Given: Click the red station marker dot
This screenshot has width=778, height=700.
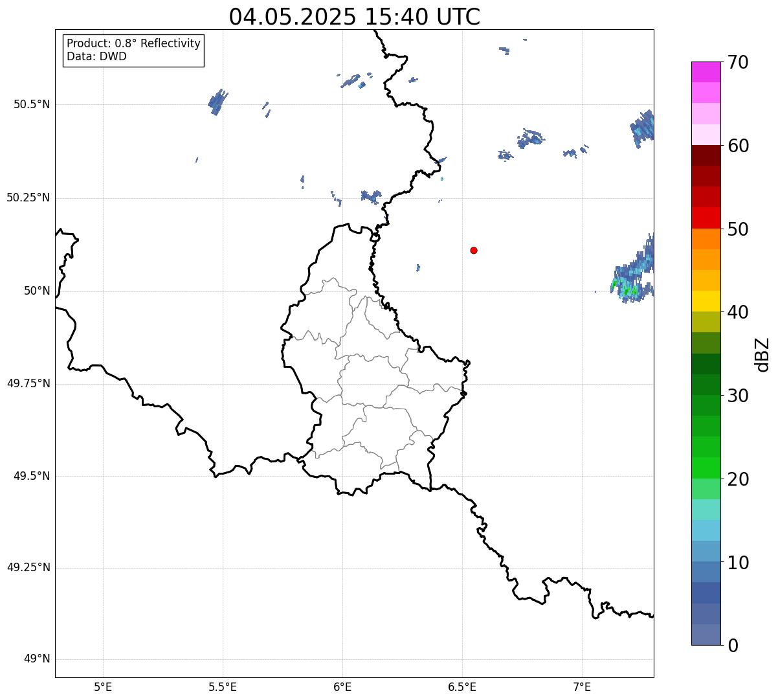Looking at the screenshot, I should click(474, 250).
